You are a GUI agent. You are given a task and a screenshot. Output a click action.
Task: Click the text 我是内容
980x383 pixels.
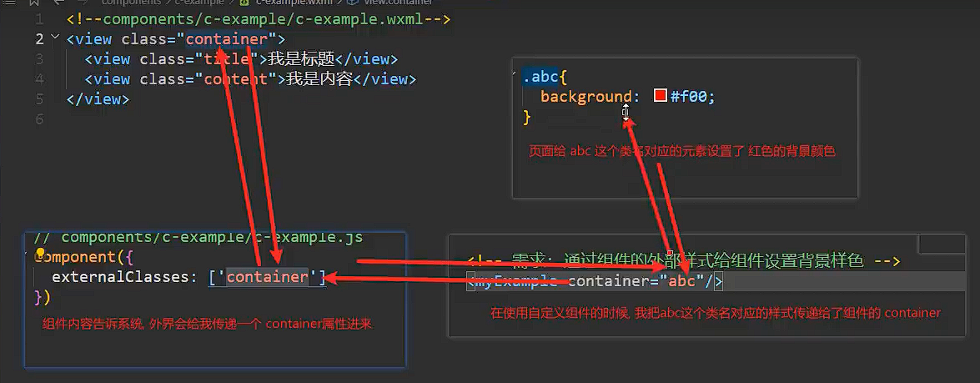tap(319, 79)
